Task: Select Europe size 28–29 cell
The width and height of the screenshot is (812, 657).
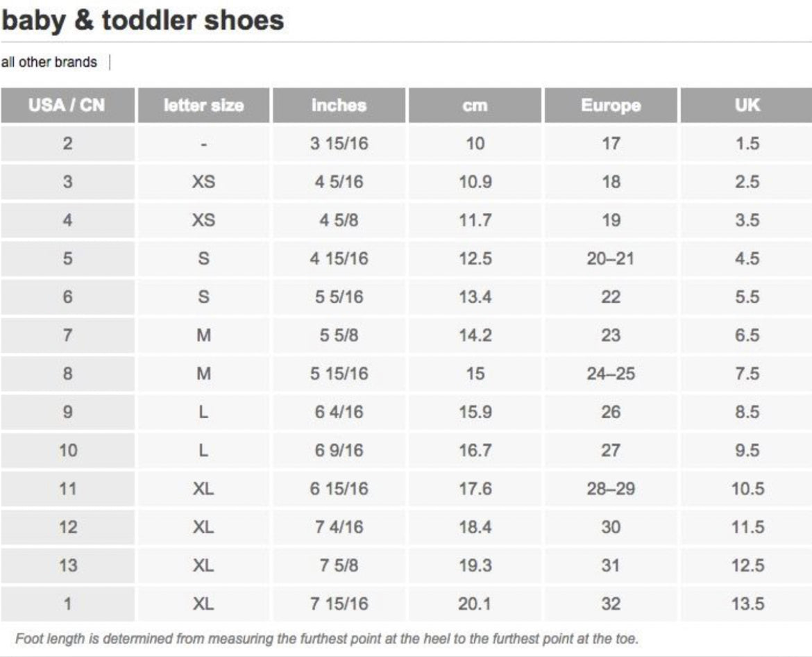Action: pyautogui.click(x=611, y=489)
